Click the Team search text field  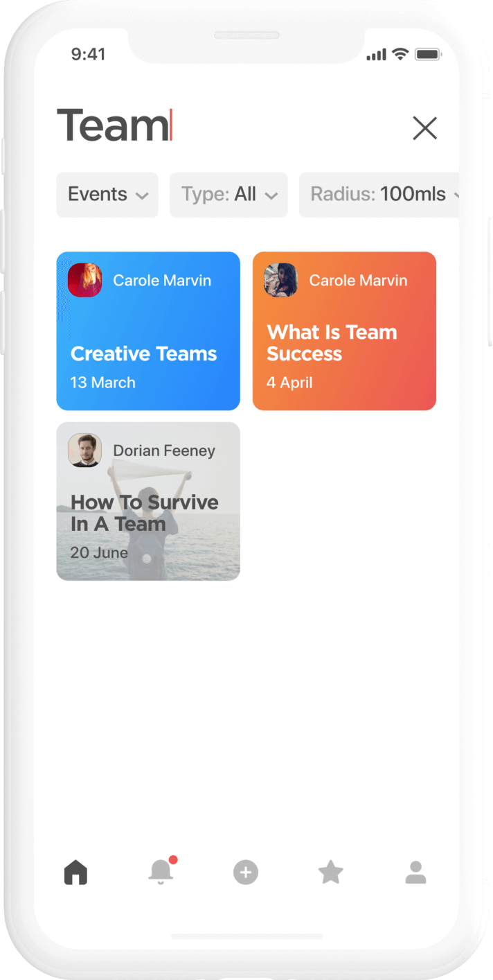(x=228, y=126)
